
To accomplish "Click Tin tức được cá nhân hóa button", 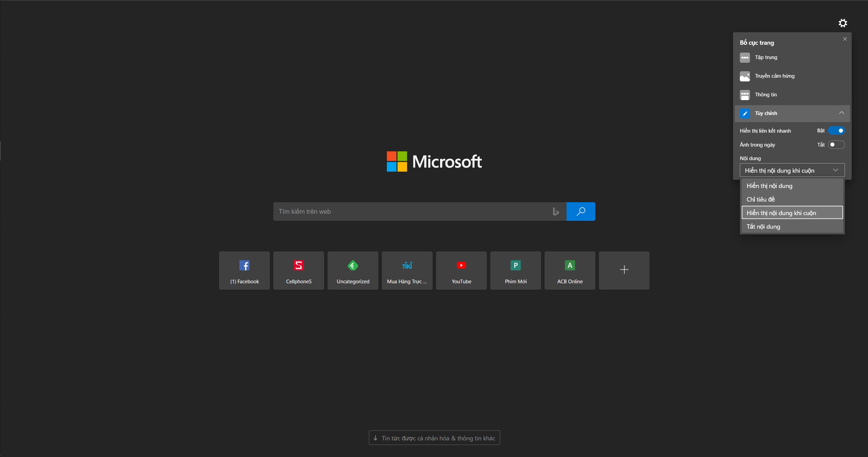I will (434, 438).
